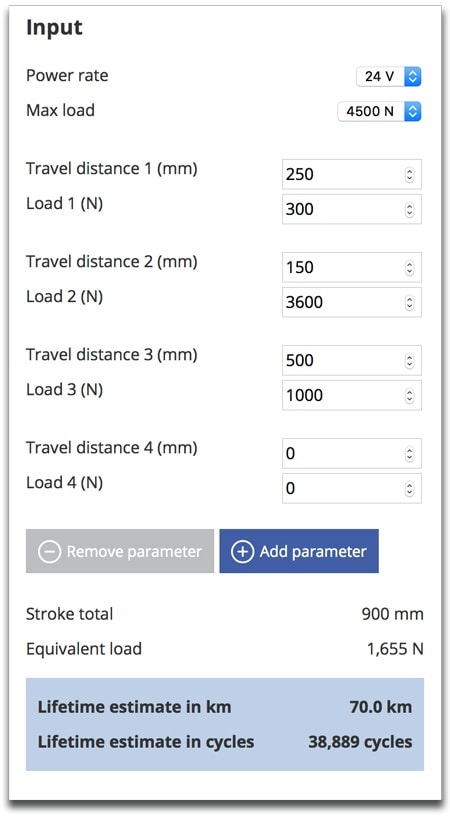Click the stepper arrows on Travel distance 1
The image size is (450, 816).
pos(409,175)
